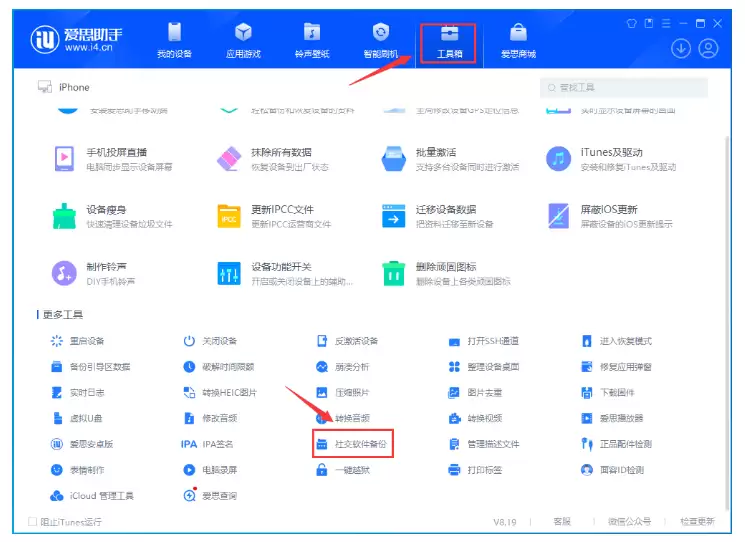745x542 pixels.
Task: Open 一键越狱 jailbreak lock icon
Action: click(x=322, y=470)
